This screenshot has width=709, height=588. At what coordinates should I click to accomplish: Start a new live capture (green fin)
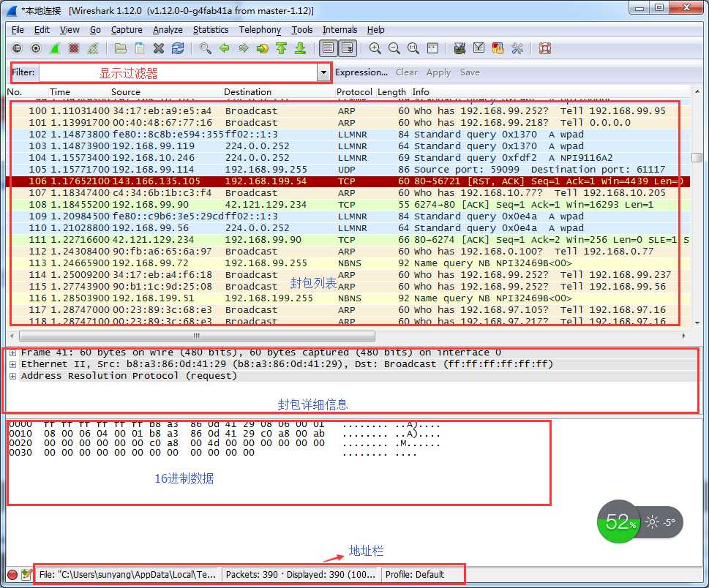(x=55, y=48)
